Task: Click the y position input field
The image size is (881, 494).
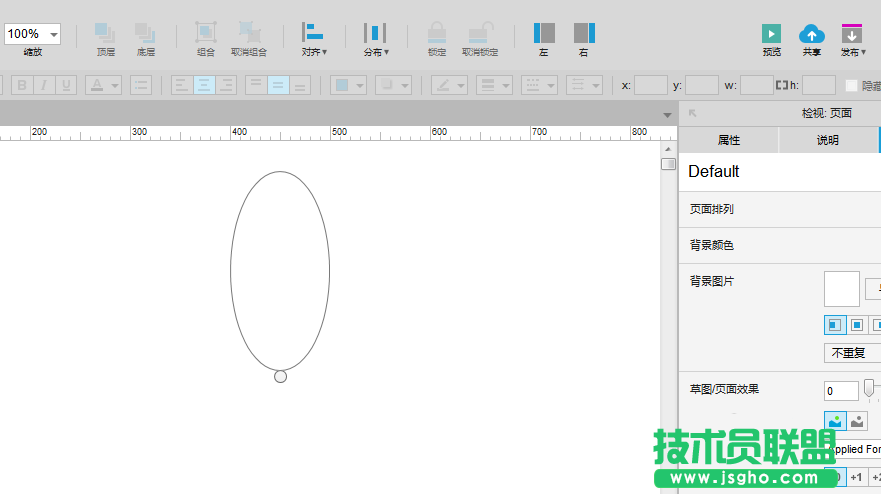Action: (702, 85)
